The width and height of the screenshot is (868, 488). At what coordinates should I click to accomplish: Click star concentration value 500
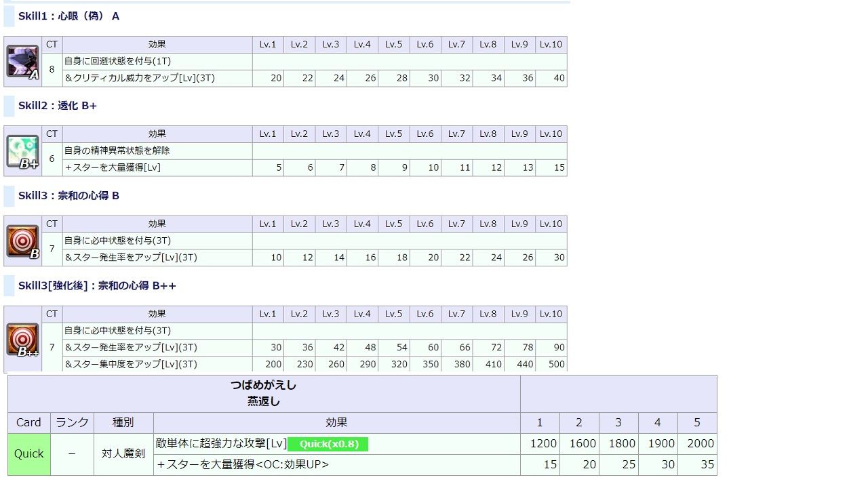click(557, 364)
